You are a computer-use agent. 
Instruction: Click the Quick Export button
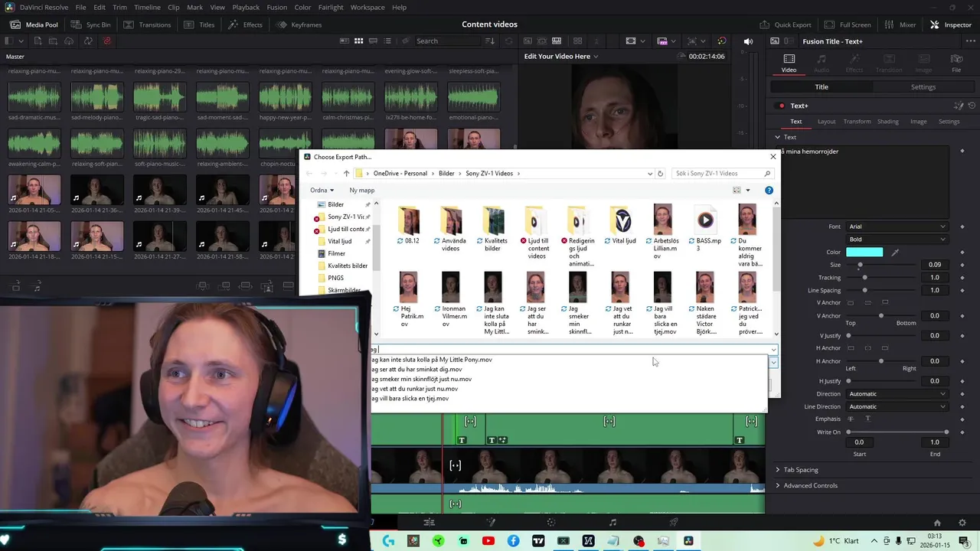point(786,24)
